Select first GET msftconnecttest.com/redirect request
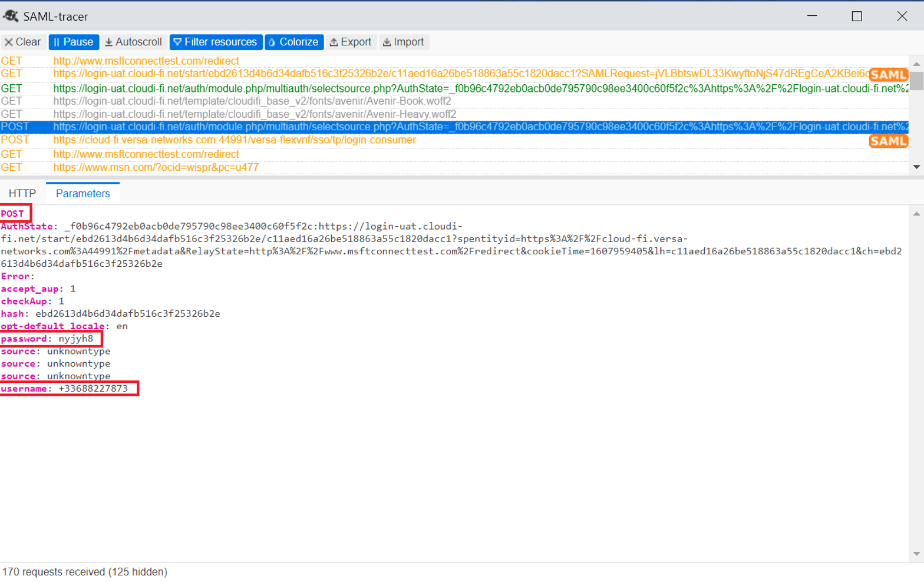Viewport: 924px width, 583px height. tap(454, 61)
